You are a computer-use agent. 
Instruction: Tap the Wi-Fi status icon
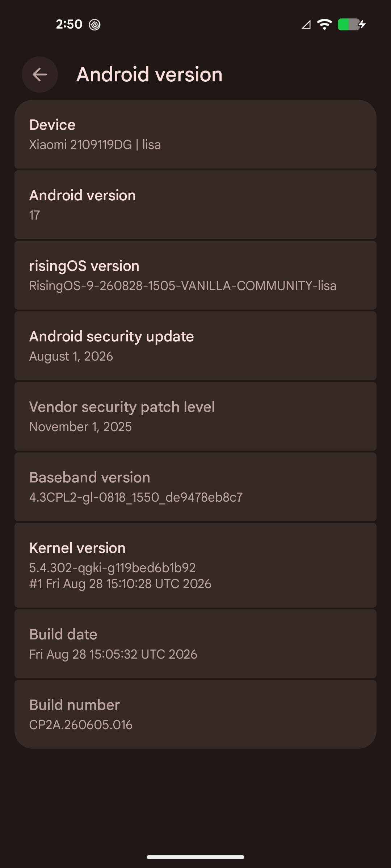[x=324, y=24]
